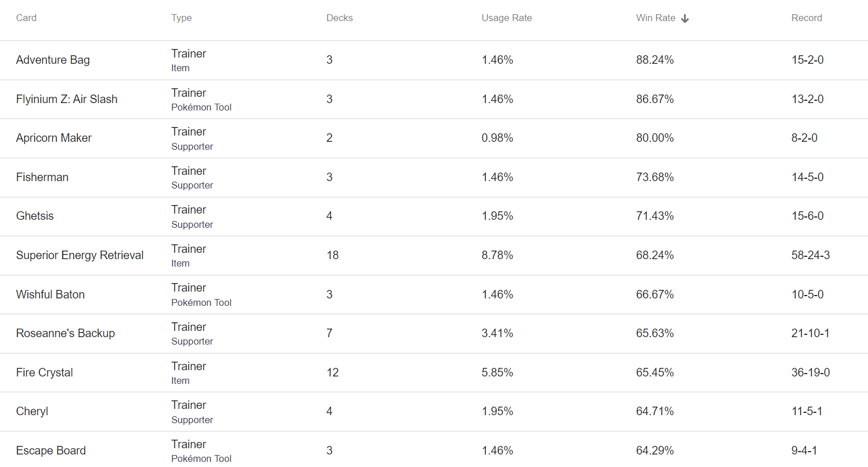Screen dimensions: 868x467
Task: Sort table by Card column header
Action: click(x=26, y=18)
